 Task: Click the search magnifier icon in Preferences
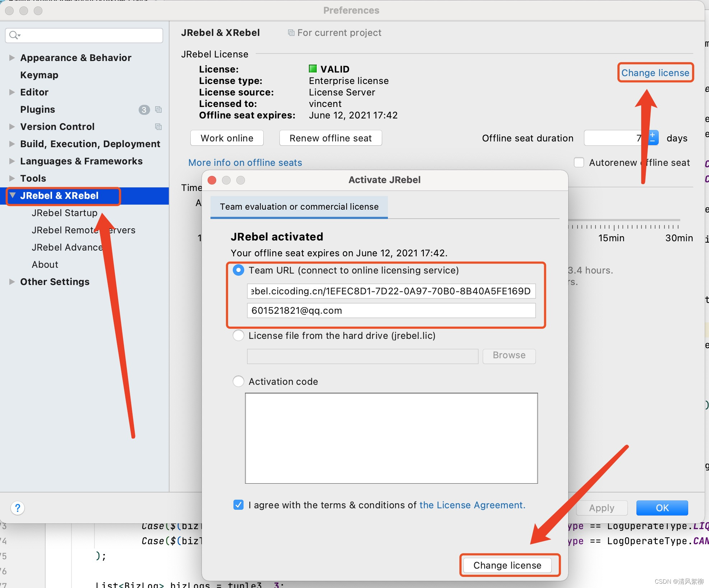tap(14, 35)
